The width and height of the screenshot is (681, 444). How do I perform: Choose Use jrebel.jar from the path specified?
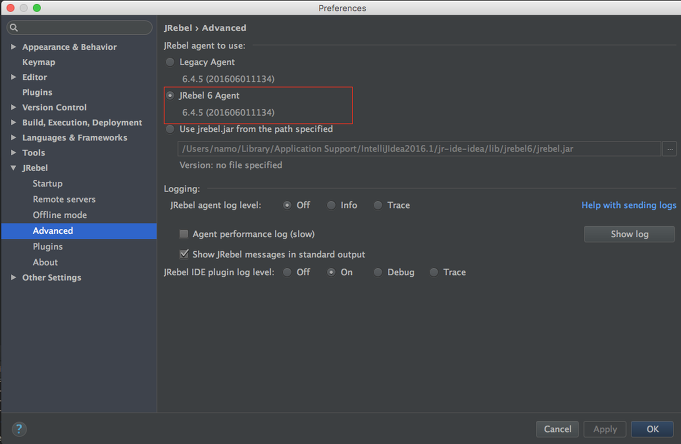coord(170,129)
